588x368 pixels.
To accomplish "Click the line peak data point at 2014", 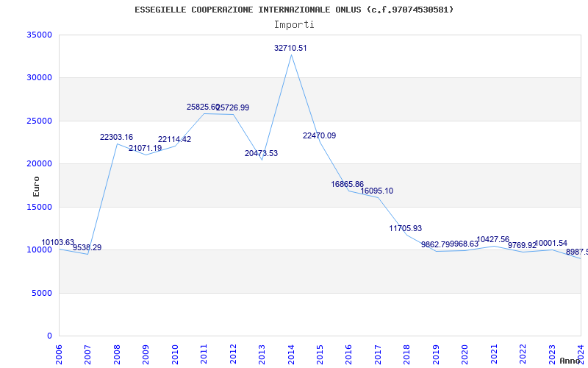I will (291, 54).
